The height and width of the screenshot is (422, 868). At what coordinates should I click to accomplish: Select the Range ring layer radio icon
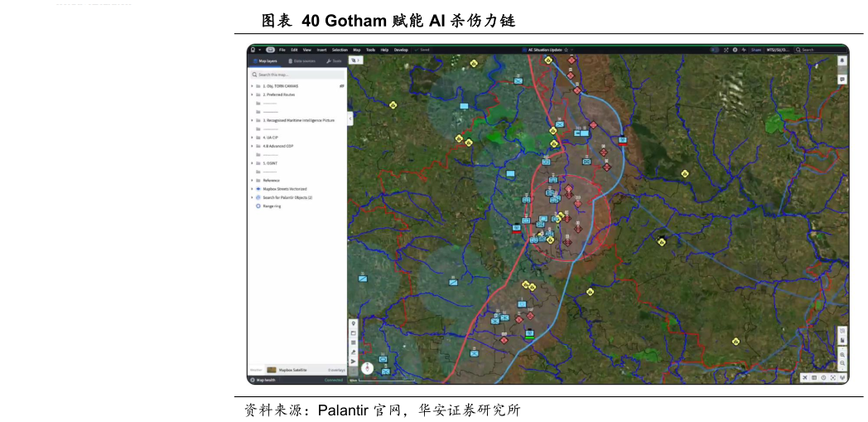[258, 206]
